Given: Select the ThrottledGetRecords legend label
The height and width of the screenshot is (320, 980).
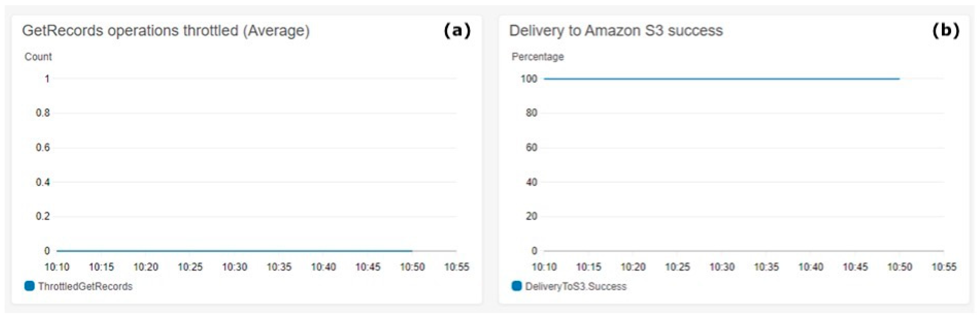Looking at the screenshot, I should [85, 286].
